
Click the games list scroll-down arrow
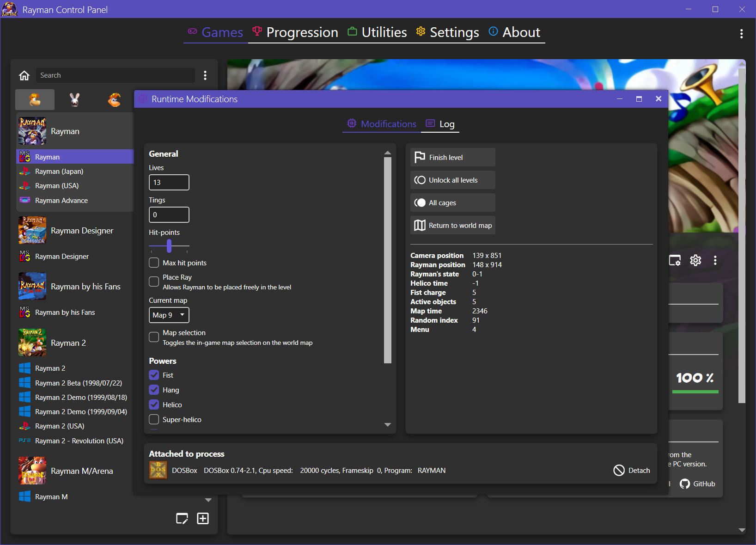(x=208, y=500)
